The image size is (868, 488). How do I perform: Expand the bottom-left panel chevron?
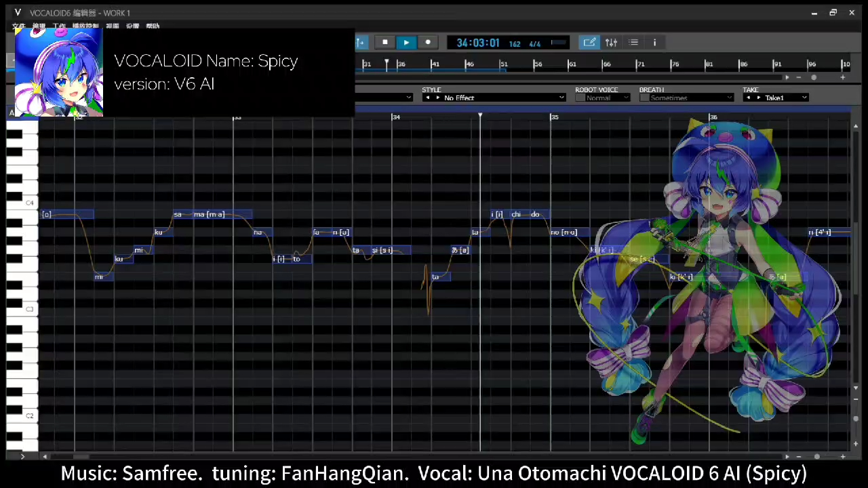coord(22,456)
